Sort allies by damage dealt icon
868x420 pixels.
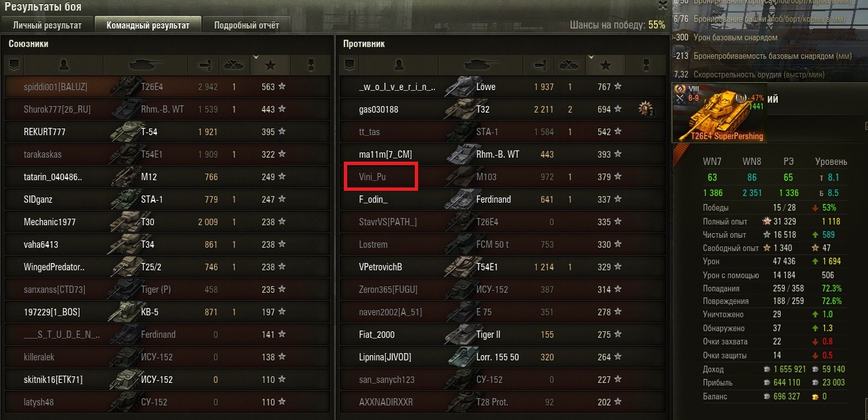(203, 65)
